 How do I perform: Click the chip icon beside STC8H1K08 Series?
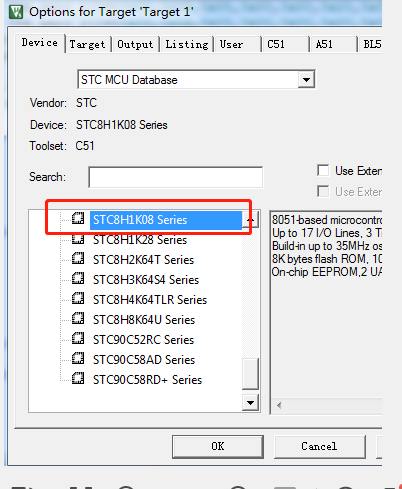tap(78, 218)
